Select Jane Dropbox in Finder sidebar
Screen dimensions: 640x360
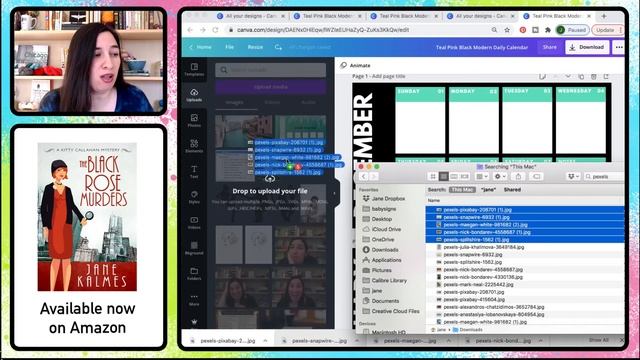[384, 199]
